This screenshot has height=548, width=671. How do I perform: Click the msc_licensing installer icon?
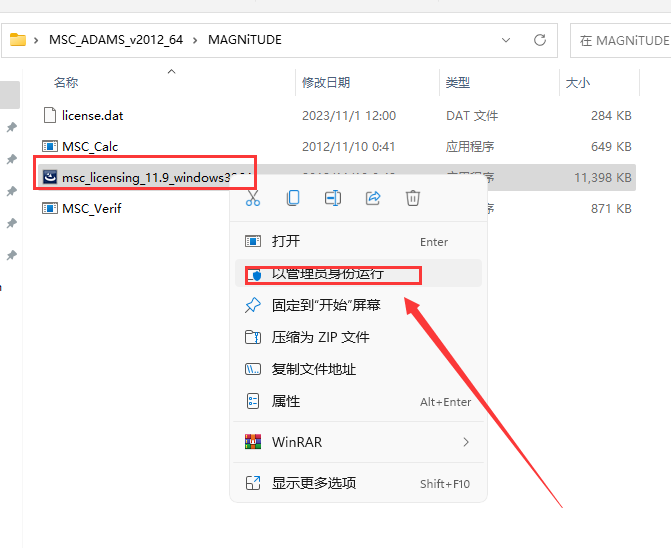(50, 177)
